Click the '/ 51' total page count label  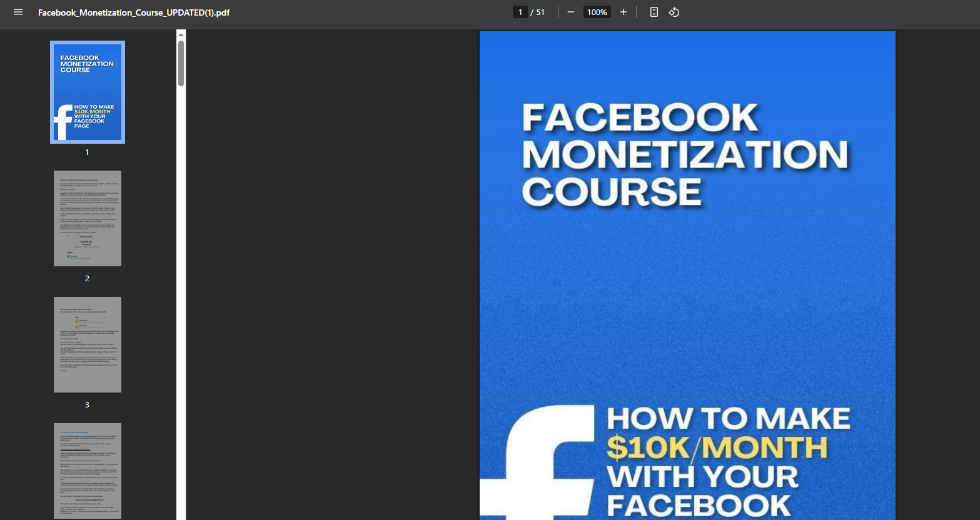click(x=539, y=12)
